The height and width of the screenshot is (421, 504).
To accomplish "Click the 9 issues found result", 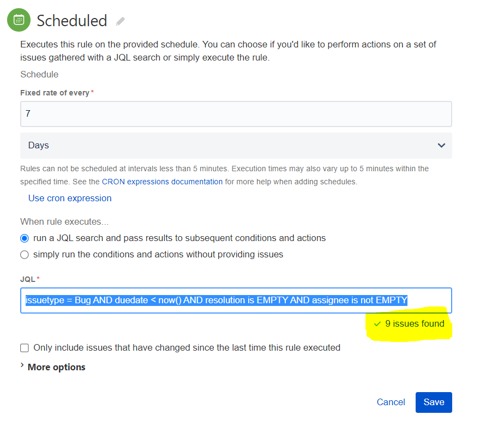I will click(415, 323).
